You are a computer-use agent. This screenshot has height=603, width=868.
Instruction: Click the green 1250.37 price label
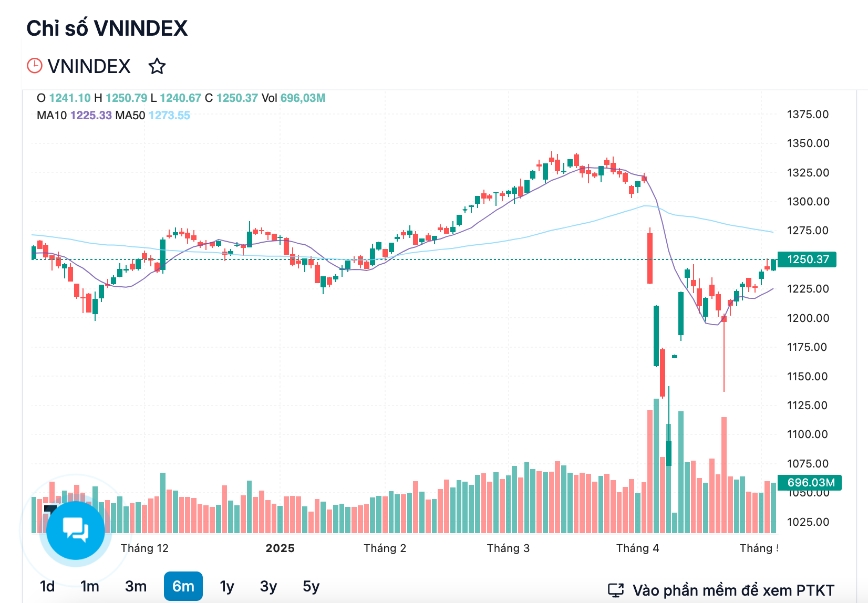click(807, 259)
